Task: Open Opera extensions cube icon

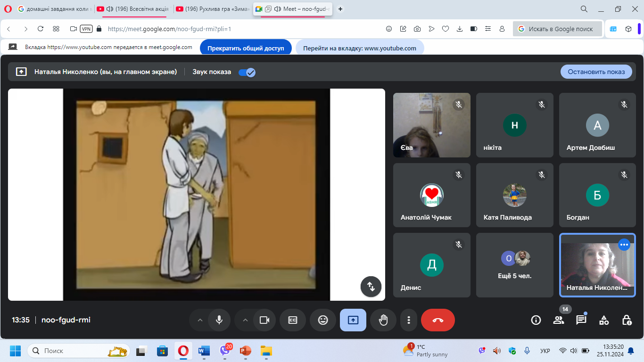Action: point(628,29)
